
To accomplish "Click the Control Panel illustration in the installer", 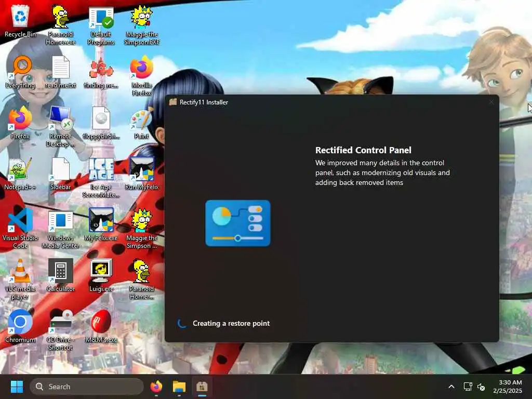I will click(x=238, y=223).
